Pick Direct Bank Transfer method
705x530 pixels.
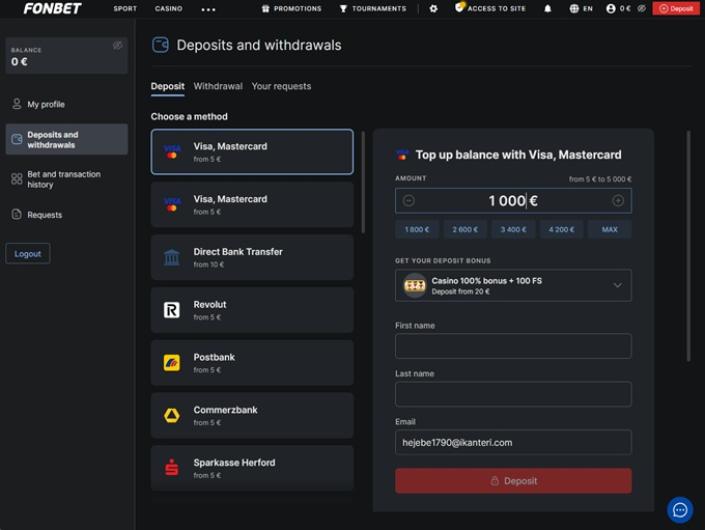point(252,257)
